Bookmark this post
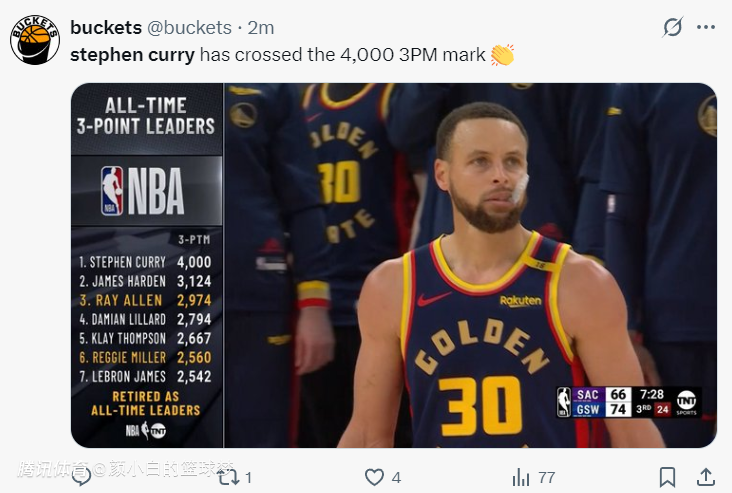 [x=667, y=477]
